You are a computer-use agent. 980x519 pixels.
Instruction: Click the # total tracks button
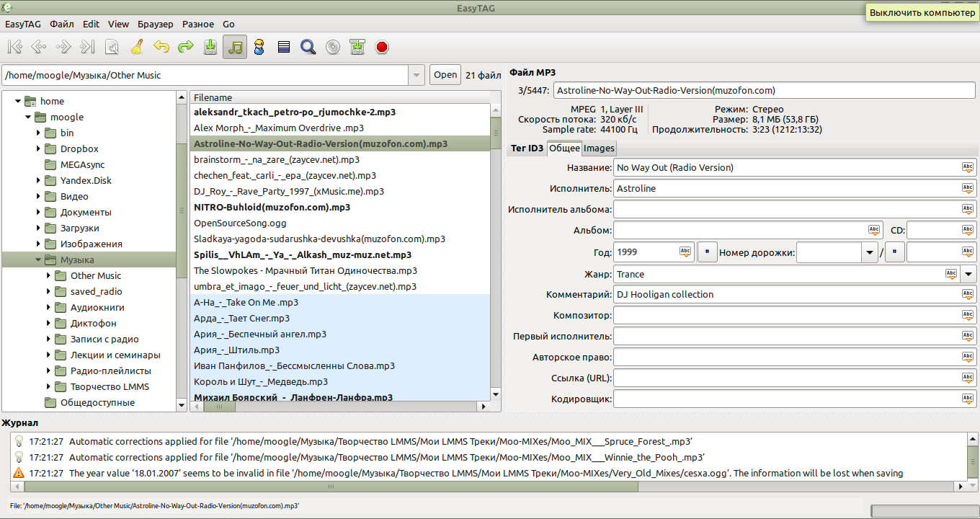click(894, 252)
